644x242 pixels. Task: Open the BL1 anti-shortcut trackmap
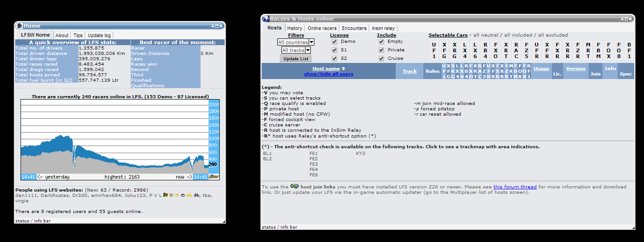[268, 154]
